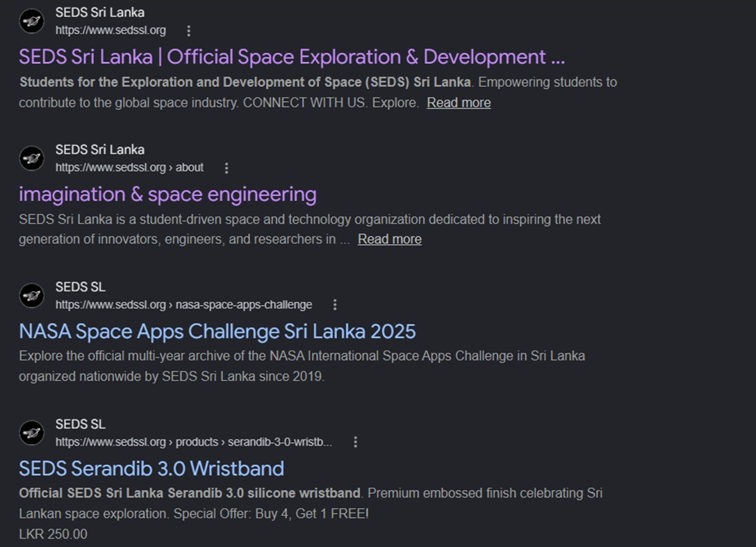Open SEDS Sri Lanka Official Space Exploration link

click(x=292, y=57)
